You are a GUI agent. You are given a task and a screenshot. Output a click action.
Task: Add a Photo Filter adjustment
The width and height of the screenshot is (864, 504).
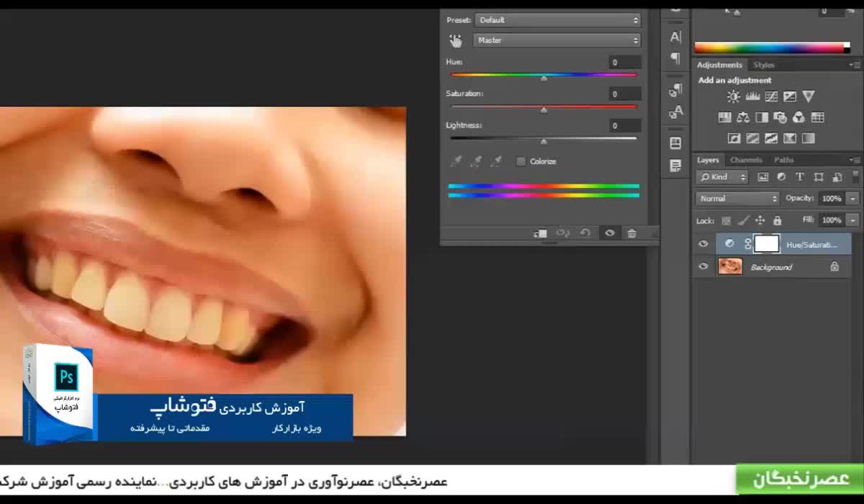pos(780,117)
